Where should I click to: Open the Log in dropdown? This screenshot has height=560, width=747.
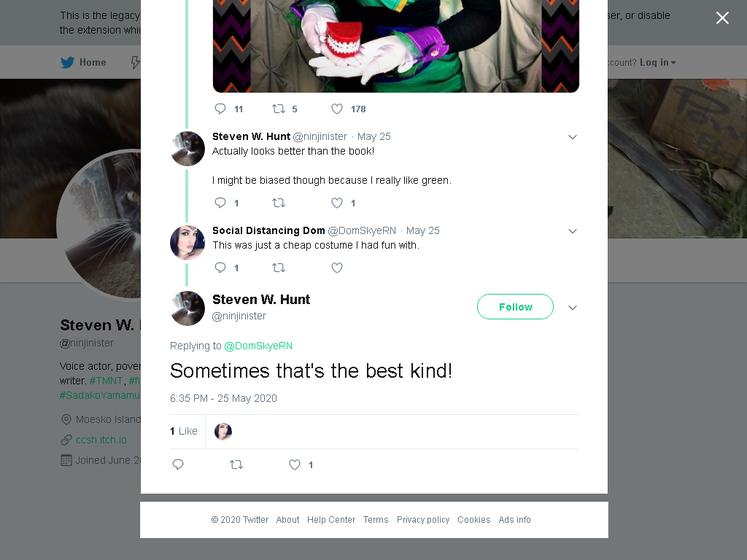pos(657,63)
